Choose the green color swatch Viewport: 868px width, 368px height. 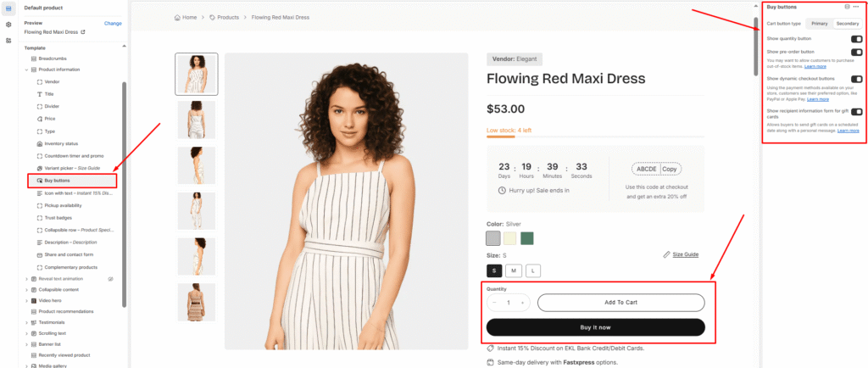point(527,238)
